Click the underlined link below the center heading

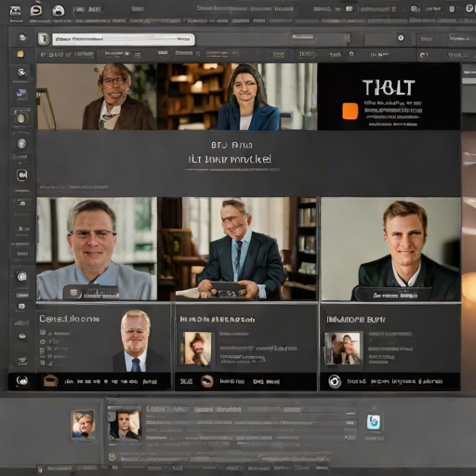[x=232, y=170]
